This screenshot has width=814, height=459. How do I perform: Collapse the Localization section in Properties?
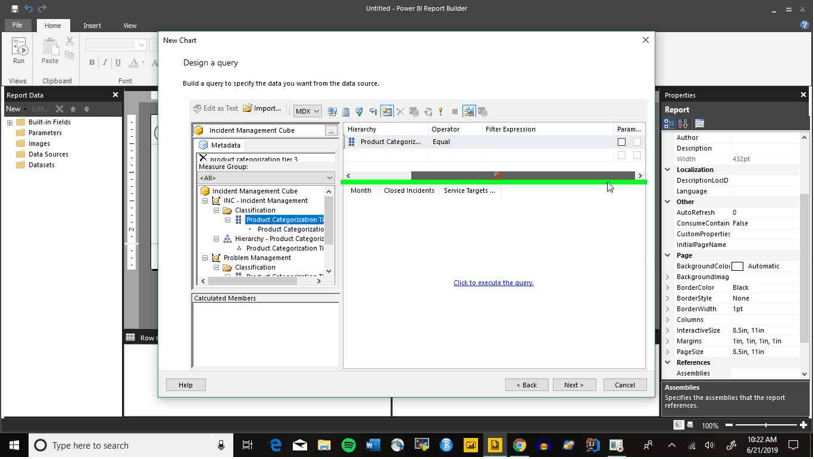pos(668,170)
